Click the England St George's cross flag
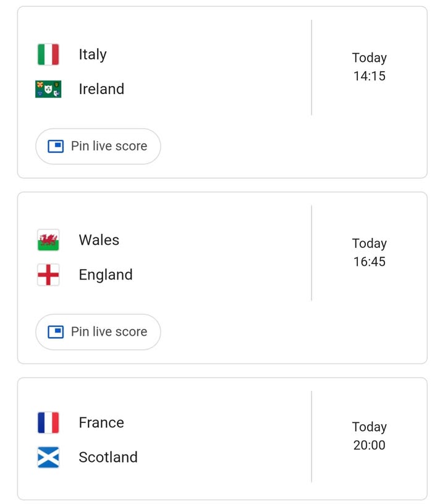Viewport: 445px width, 504px height. (48, 275)
